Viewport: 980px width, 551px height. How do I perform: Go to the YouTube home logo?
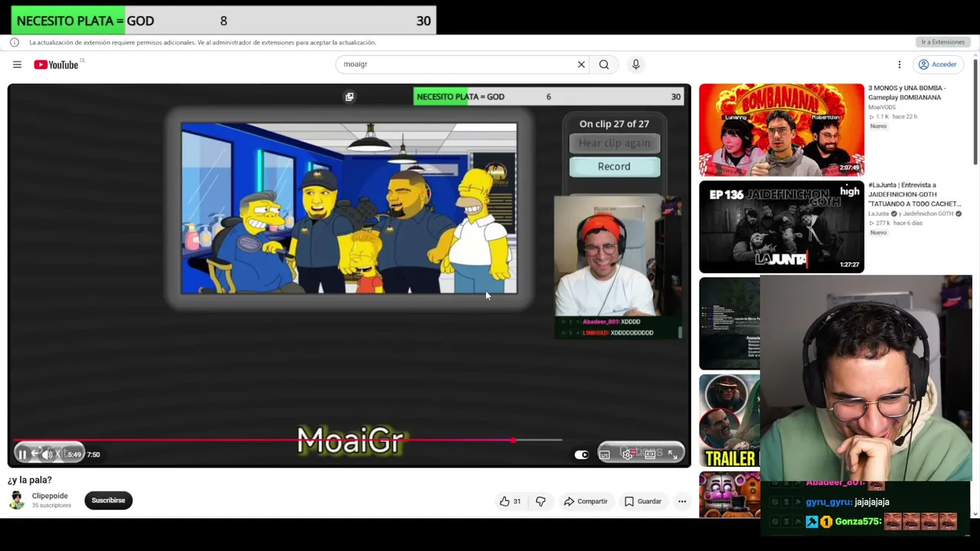tap(56, 64)
